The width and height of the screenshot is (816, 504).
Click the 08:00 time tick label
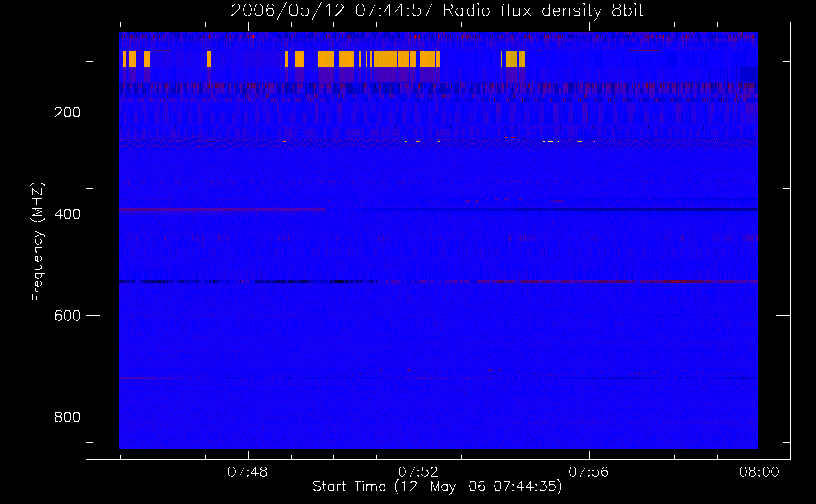click(x=759, y=472)
